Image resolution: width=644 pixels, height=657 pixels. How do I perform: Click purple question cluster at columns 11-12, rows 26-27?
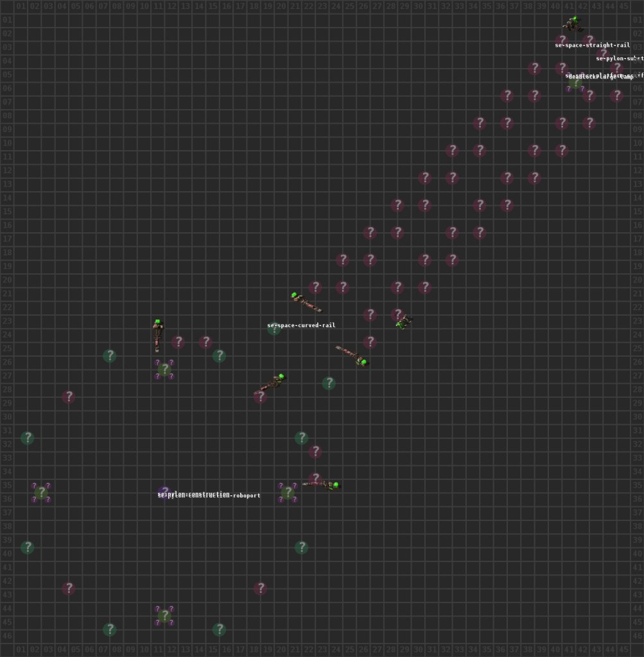click(x=164, y=369)
